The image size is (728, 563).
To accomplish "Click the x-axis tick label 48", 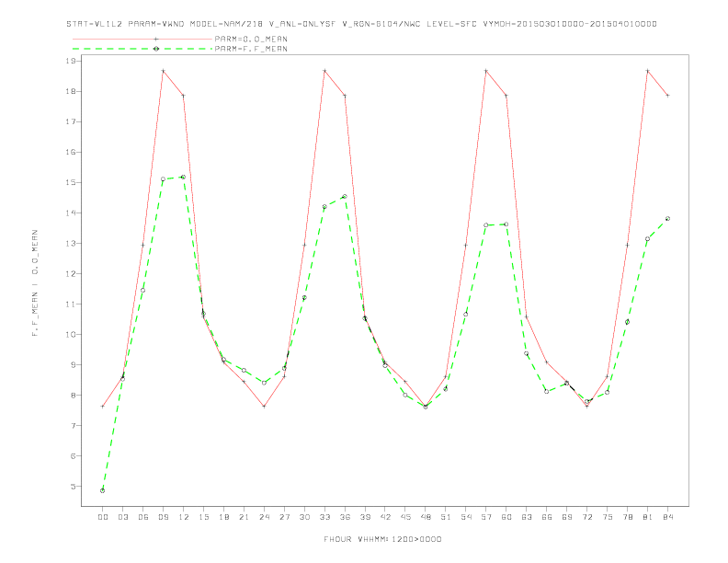I will 426,517.
